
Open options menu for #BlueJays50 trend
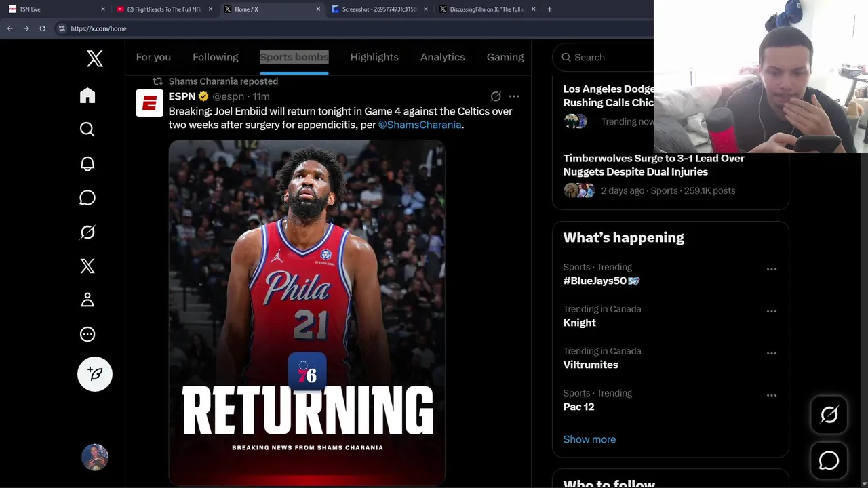pos(772,269)
